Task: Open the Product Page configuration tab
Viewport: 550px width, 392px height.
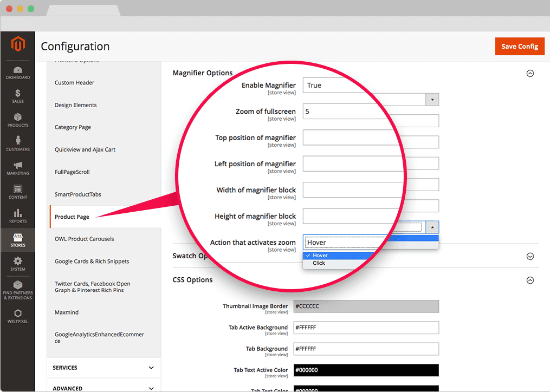Action: [x=72, y=217]
